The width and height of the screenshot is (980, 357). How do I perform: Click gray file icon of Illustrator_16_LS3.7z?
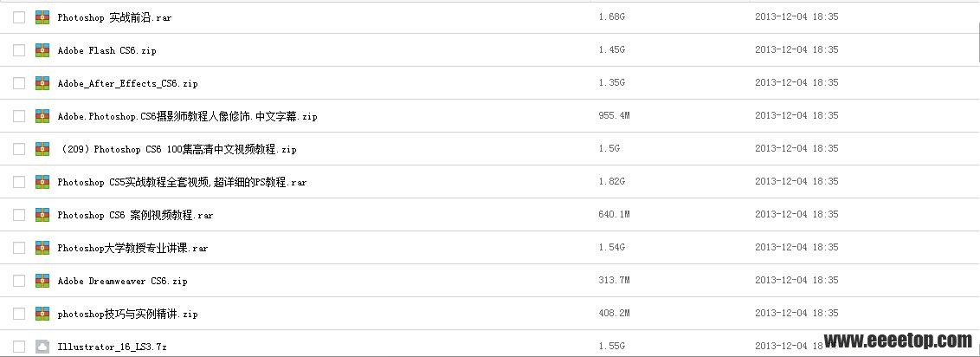coord(42,347)
